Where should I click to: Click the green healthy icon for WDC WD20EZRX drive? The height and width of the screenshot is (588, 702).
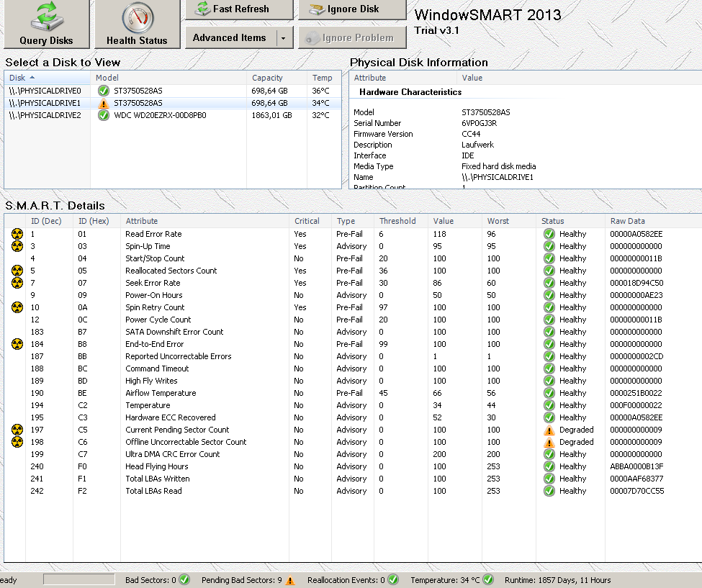(x=104, y=115)
